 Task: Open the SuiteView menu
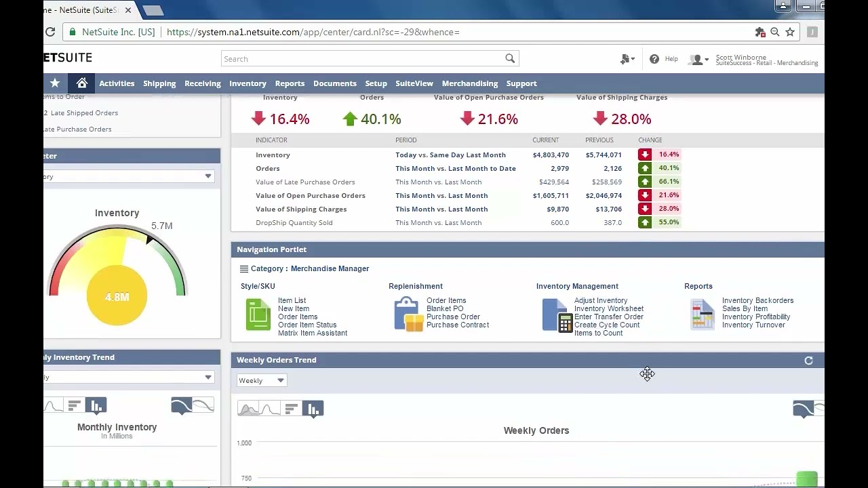pos(414,83)
